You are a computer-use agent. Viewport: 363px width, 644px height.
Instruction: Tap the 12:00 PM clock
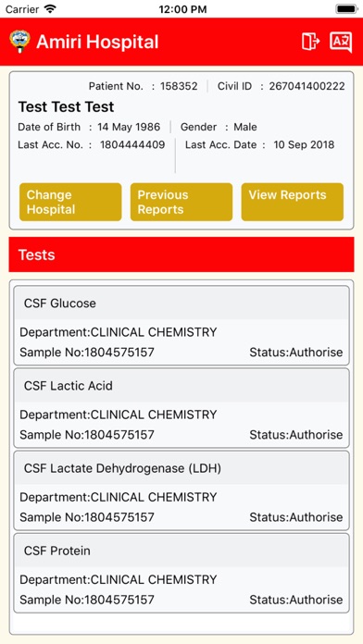(x=182, y=9)
